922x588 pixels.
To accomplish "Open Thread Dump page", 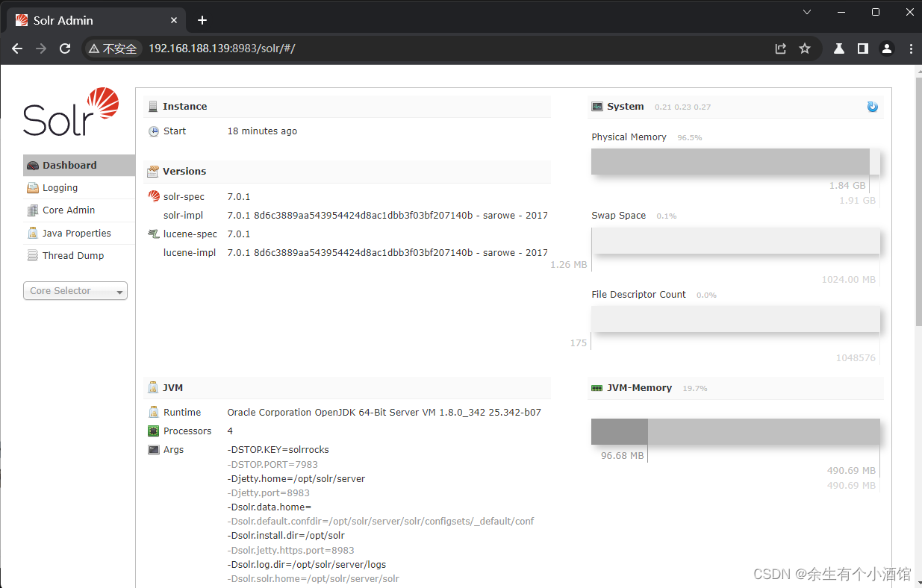I will pyautogui.click(x=79, y=255).
